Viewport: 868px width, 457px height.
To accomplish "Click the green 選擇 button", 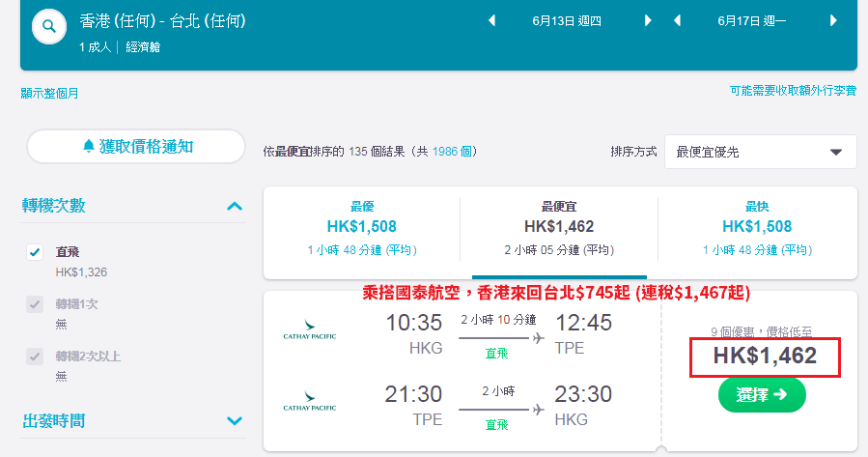I will 762,395.
